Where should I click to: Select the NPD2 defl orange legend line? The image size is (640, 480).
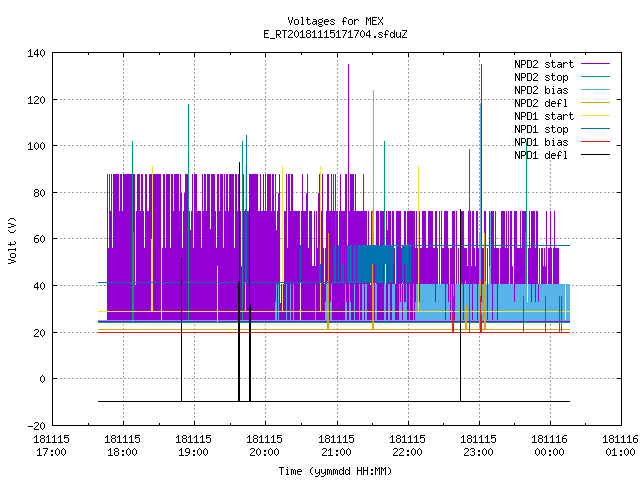tap(595, 103)
